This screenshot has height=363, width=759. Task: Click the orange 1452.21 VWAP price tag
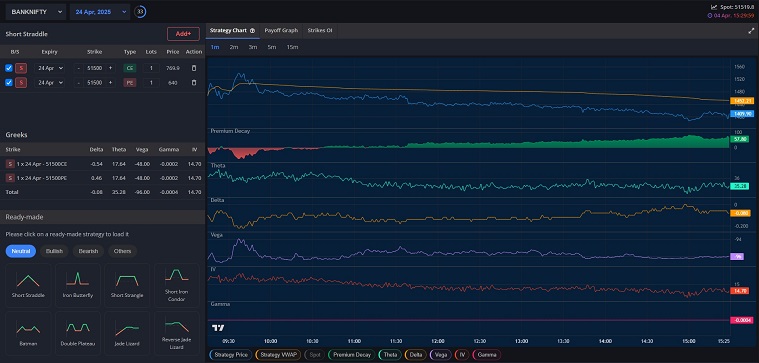click(741, 101)
